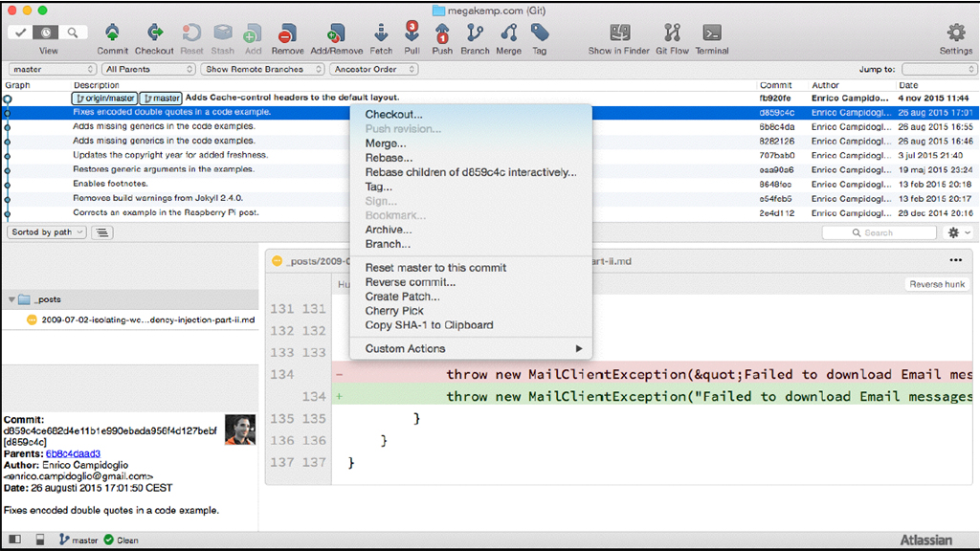
Task: Choose Cherry Pick from context menu
Action: coord(394,311)
